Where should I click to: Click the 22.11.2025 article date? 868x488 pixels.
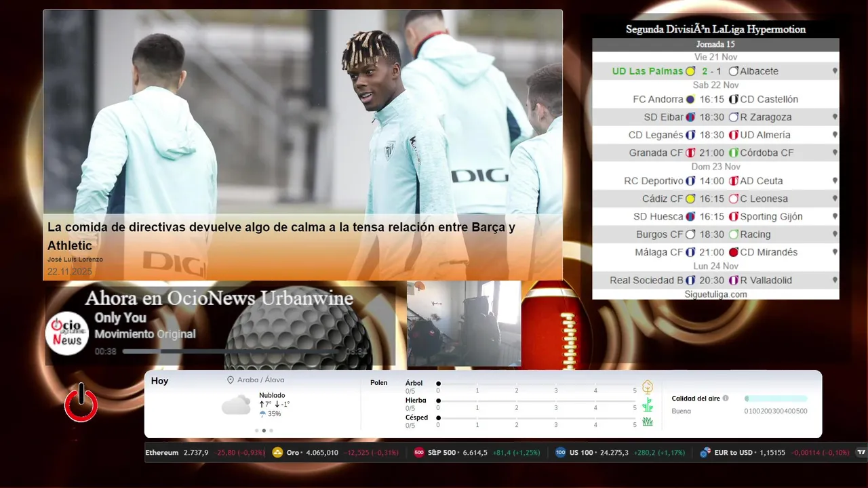[x=69, y=271]
